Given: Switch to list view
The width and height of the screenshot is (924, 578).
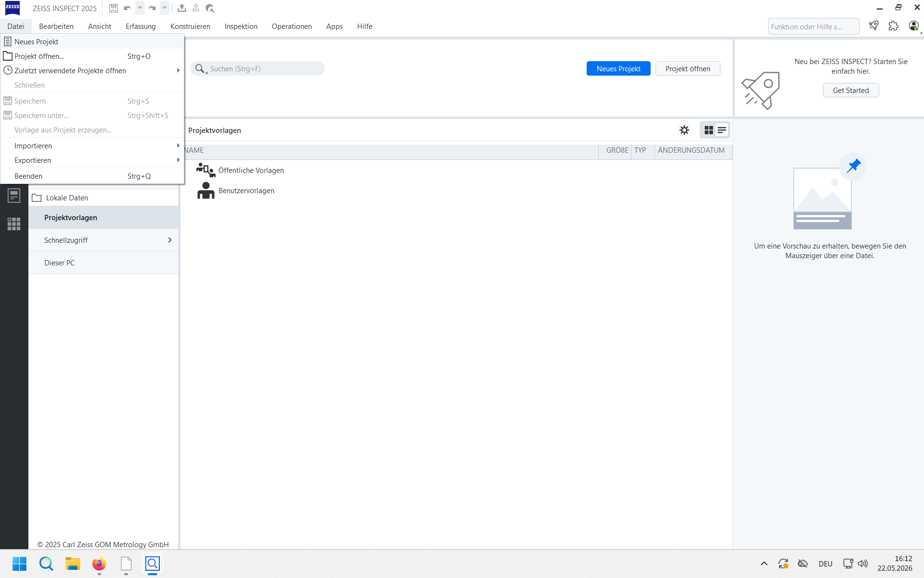Looking at the screenshot, I should tap(722, 130).
